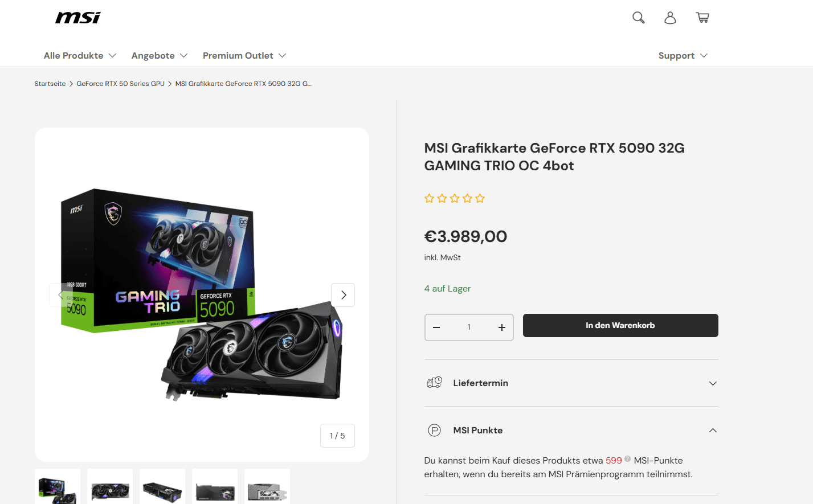Open the search magnifier icon

click(639, 18)
